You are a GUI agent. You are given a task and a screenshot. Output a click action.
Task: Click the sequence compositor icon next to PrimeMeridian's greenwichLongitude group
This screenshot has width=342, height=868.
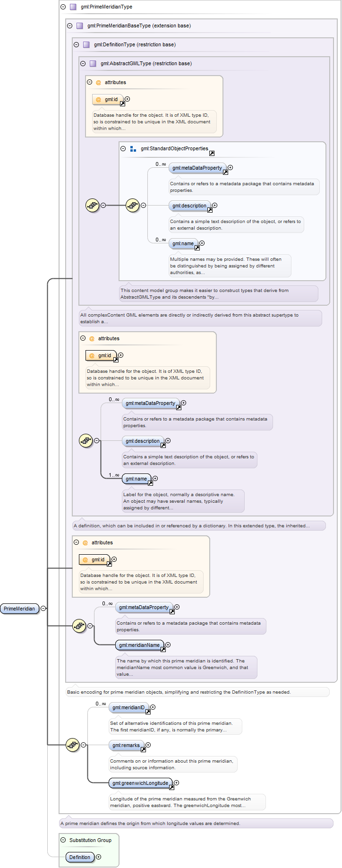pos(72,745)
